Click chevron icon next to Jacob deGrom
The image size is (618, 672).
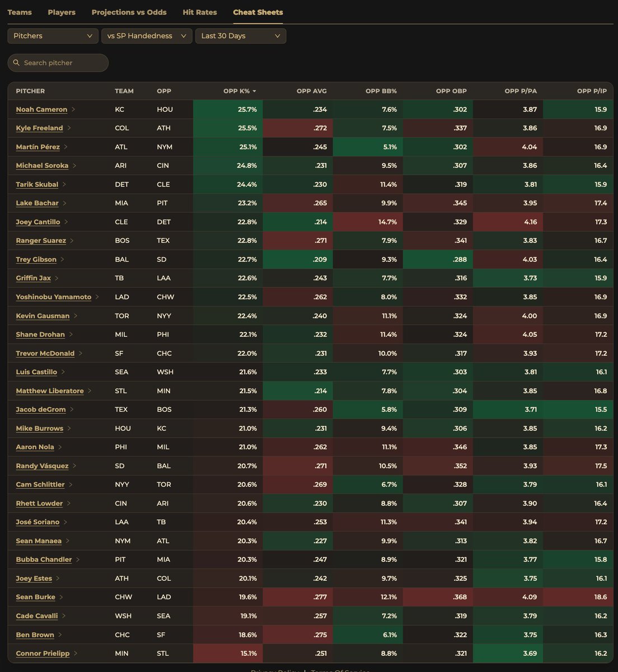pos(72,409)
